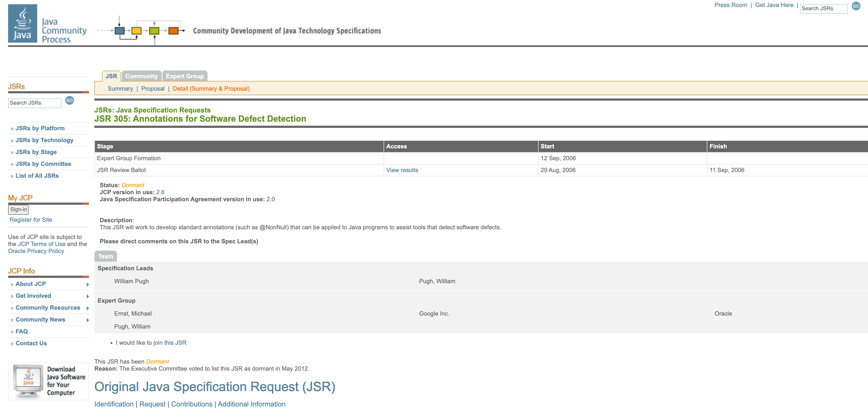
Task: Open View results for JSR Review Ballot
Action: click(402, 170)
